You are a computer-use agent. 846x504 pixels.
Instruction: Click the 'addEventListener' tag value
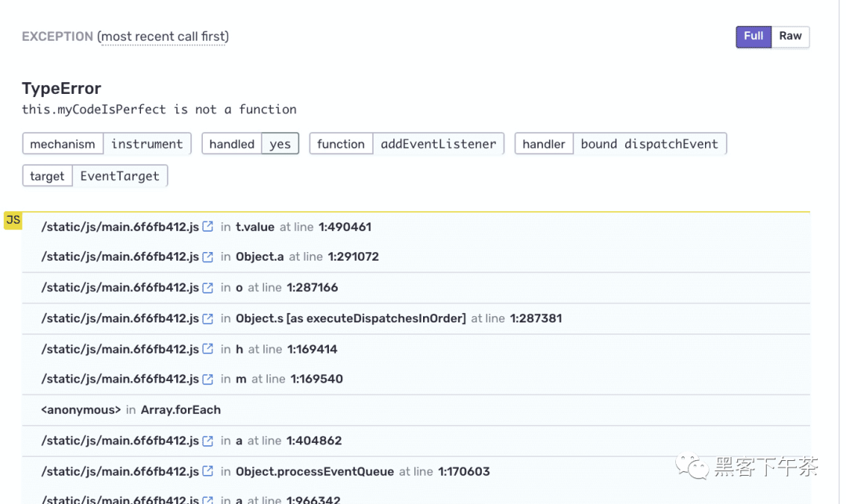(438, 144)
